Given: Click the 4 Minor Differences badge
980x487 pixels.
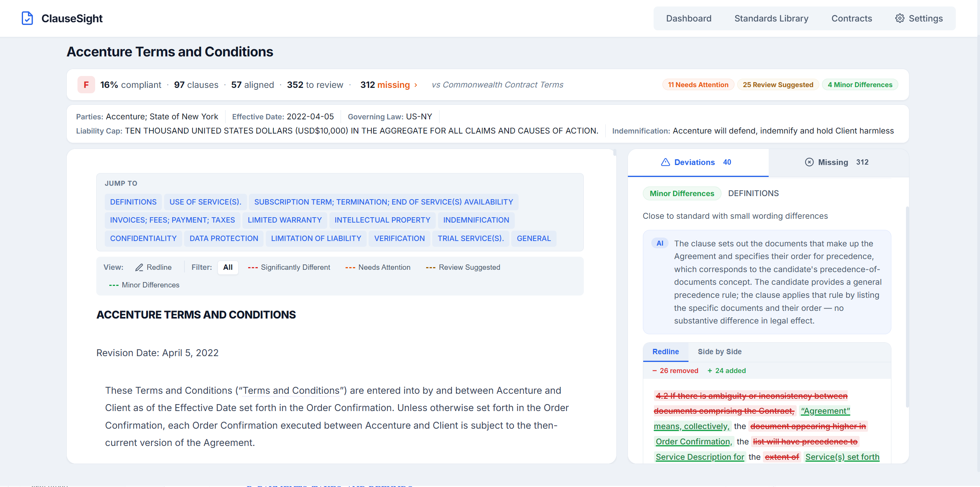Looking at the screenshot, I should pyautogui.click(x=860, y=85).
